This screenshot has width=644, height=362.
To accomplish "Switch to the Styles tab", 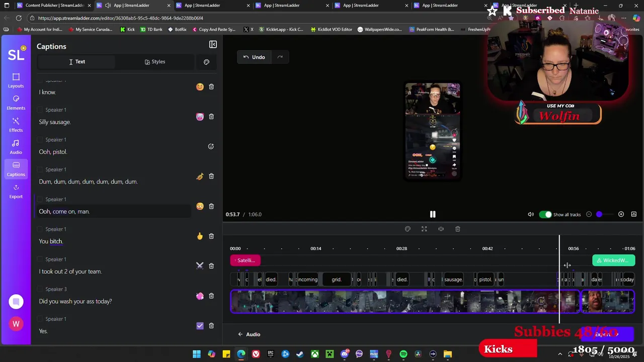I will 154,62.
